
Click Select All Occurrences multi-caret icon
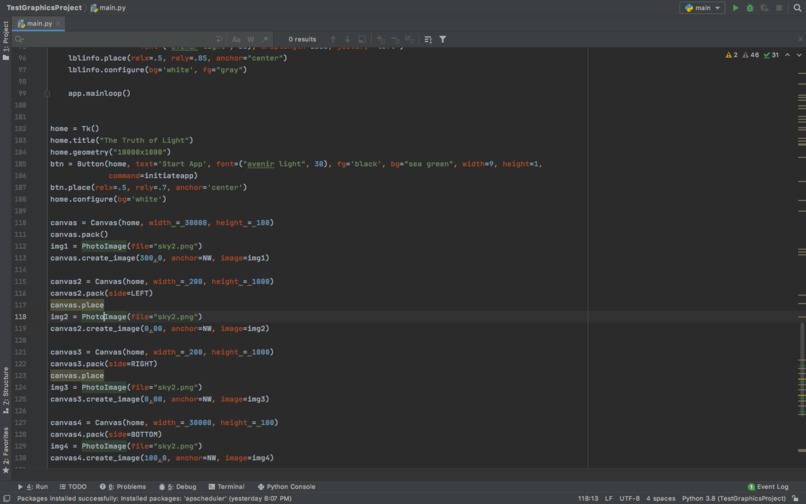(409, 39)
